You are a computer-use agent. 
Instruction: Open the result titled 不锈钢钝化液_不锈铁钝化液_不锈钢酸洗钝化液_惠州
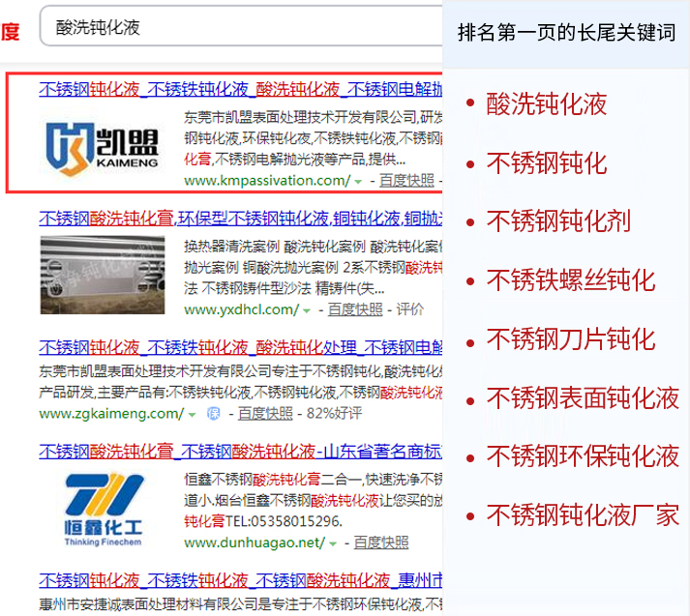click(240, 580)
